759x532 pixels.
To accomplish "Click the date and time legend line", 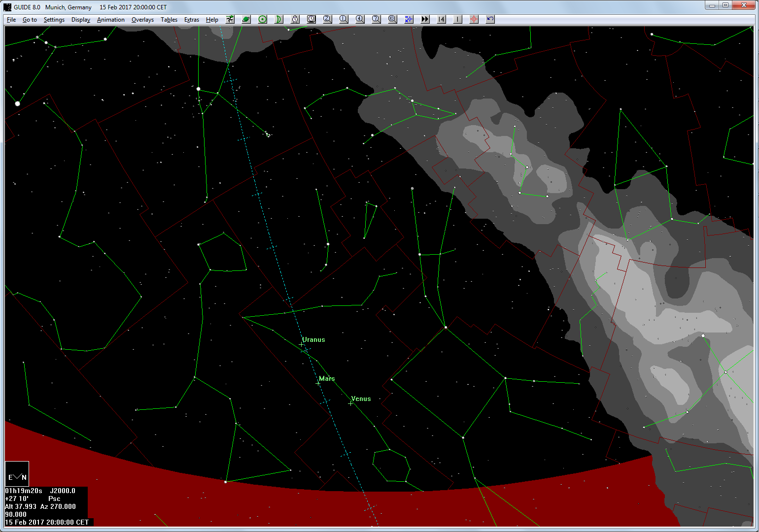I will coord(47,522).
